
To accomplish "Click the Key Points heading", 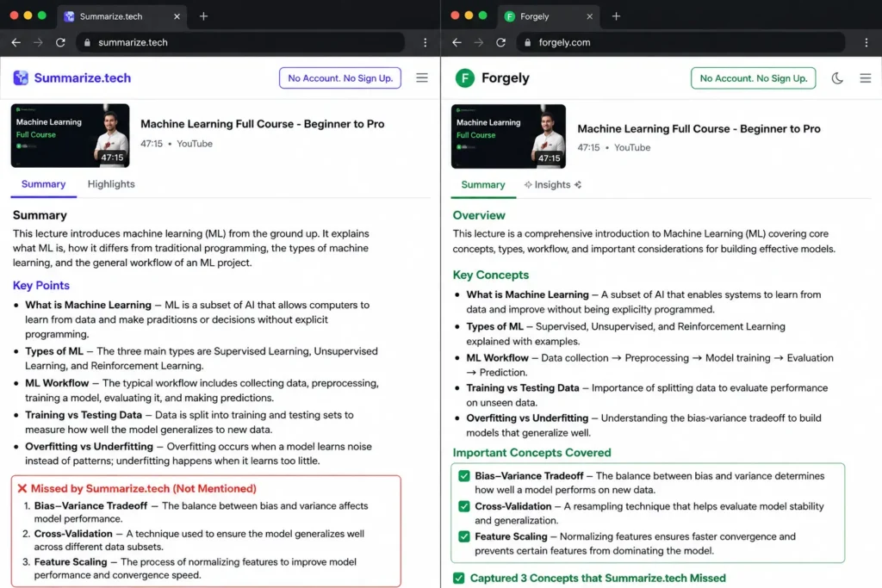I will point(41,286).
